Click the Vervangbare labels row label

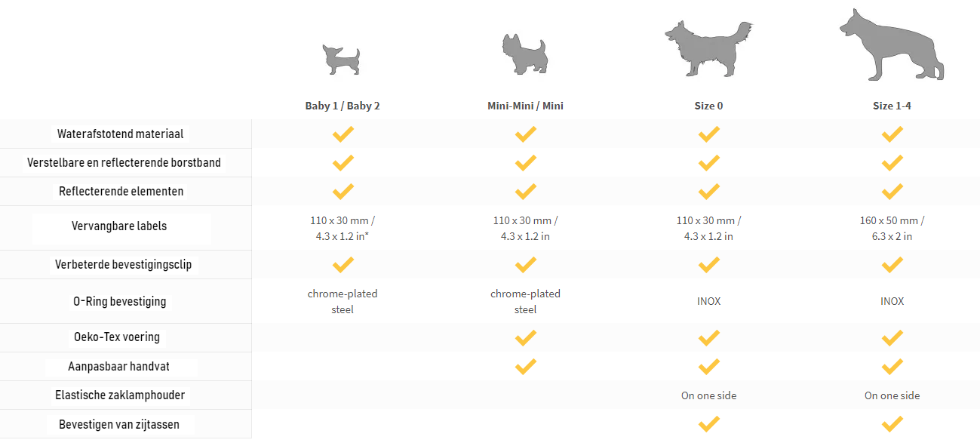point(119,226)
